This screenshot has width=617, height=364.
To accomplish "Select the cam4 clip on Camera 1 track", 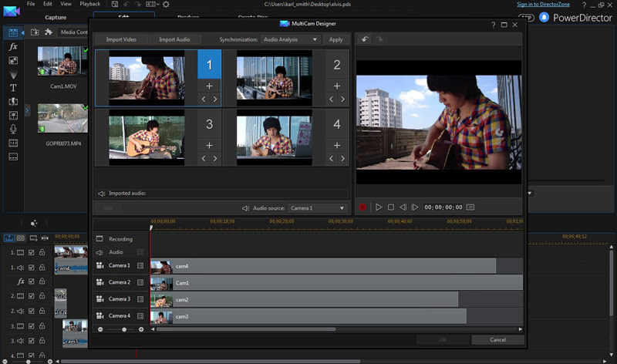I will [323, 266].
